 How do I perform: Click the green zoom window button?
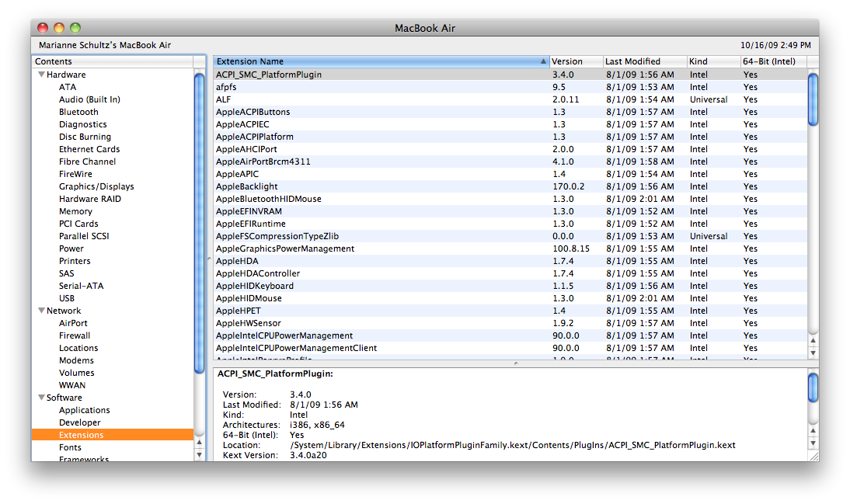(75, 28)
